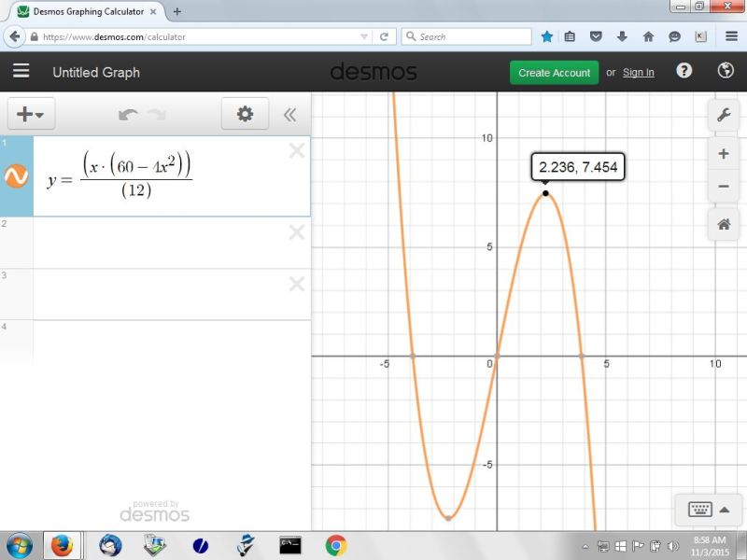Open the Firefox hamburger menu
Image resolution: width=747 pixels, height=560 pixels.
732,36
